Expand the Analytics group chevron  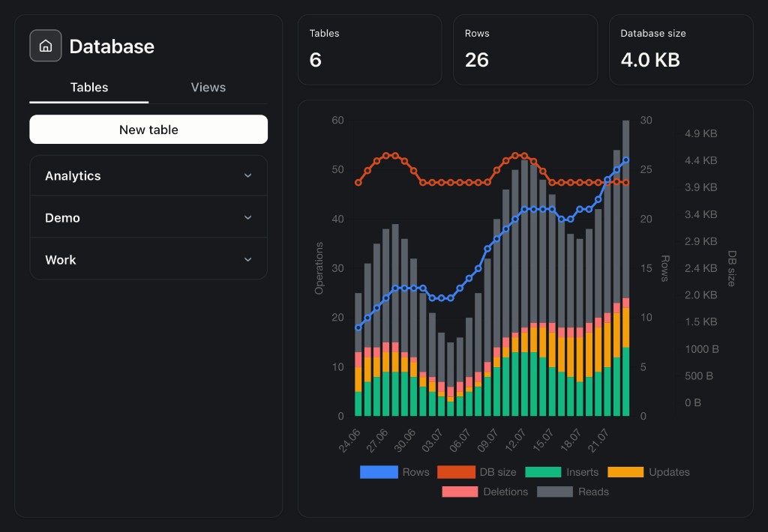[x=247, y=175]
